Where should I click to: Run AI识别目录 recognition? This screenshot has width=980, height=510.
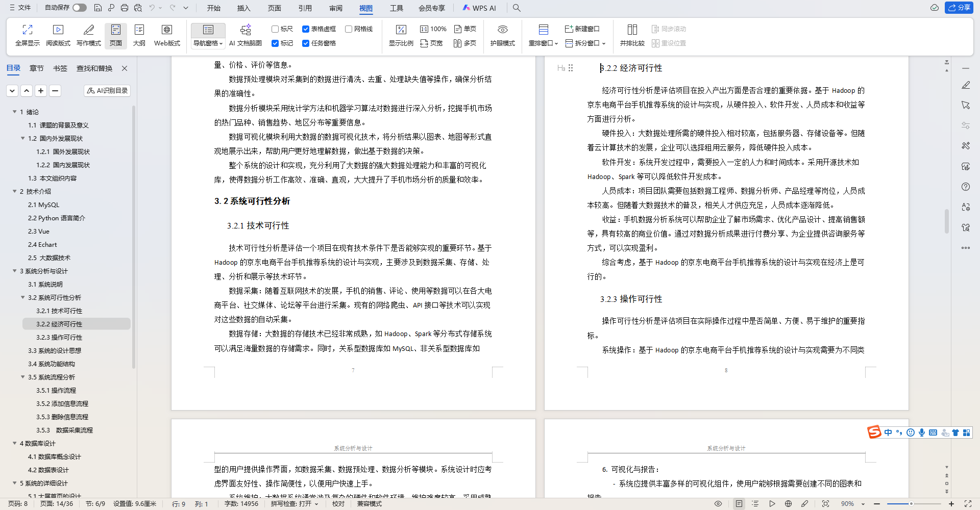click(x=107, y=90)
